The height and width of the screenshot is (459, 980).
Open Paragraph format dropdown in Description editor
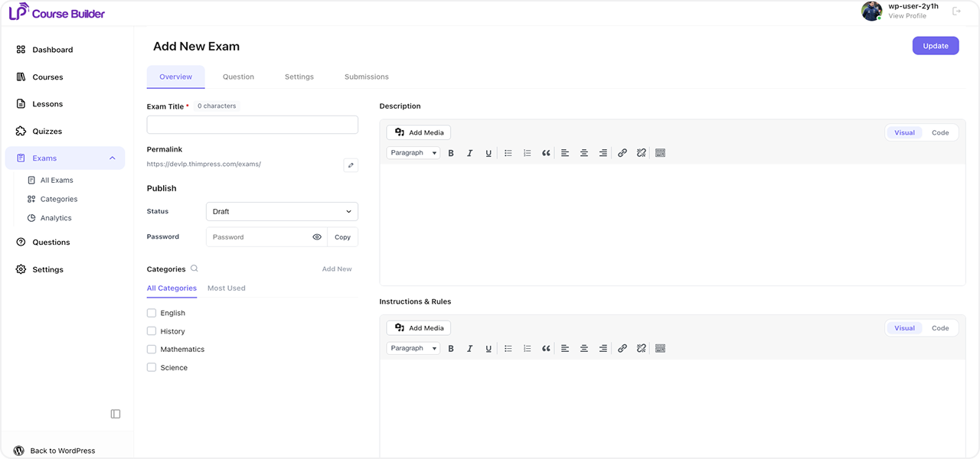413,153
